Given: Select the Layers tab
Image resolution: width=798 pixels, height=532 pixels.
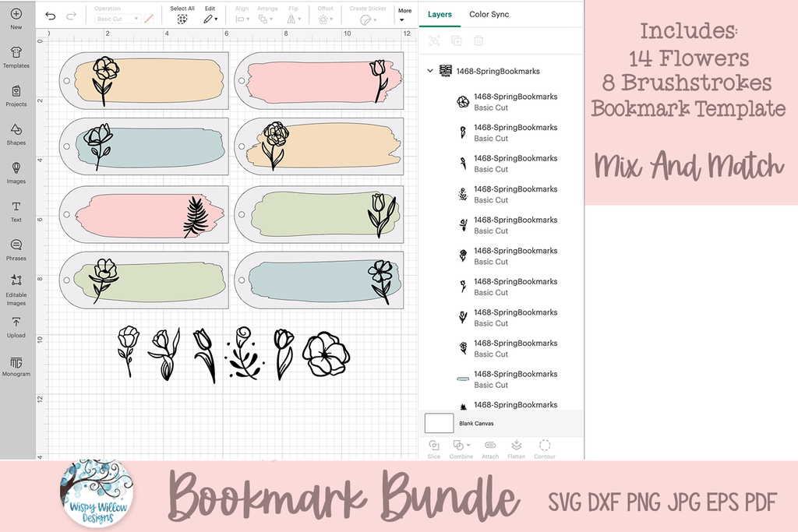Looking at the screenshot, I should pyautogui.click(x=440, y=15).
